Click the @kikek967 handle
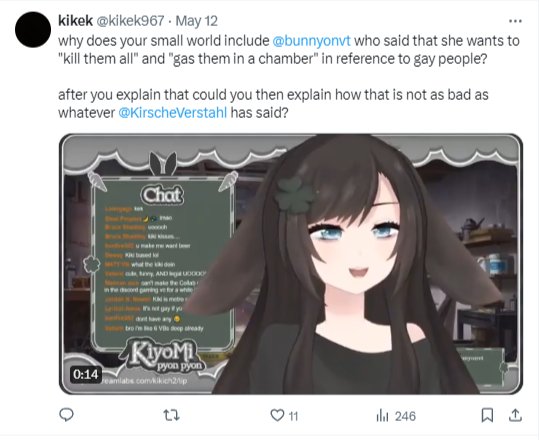 tap(130, 21)
